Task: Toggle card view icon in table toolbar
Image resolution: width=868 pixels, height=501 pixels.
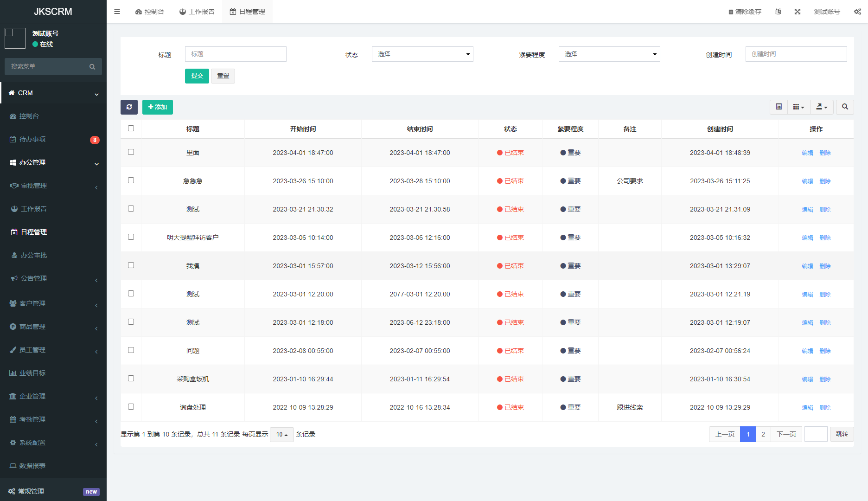Action: pos(779,107)
